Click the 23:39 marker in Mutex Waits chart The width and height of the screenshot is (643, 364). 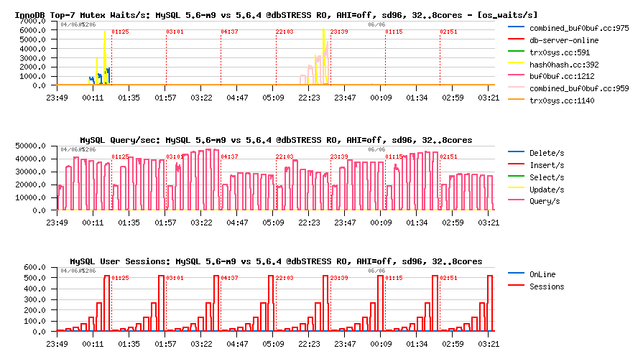tap(339, 32)
